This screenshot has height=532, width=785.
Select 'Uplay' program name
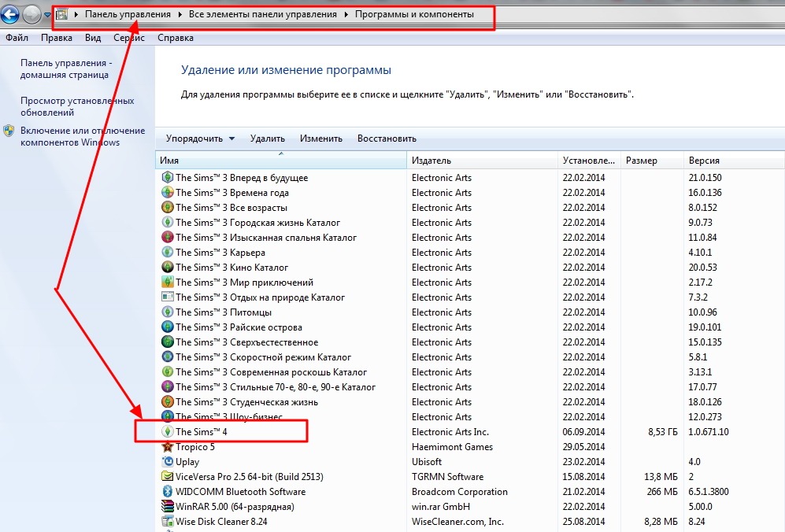coord(187,462)
